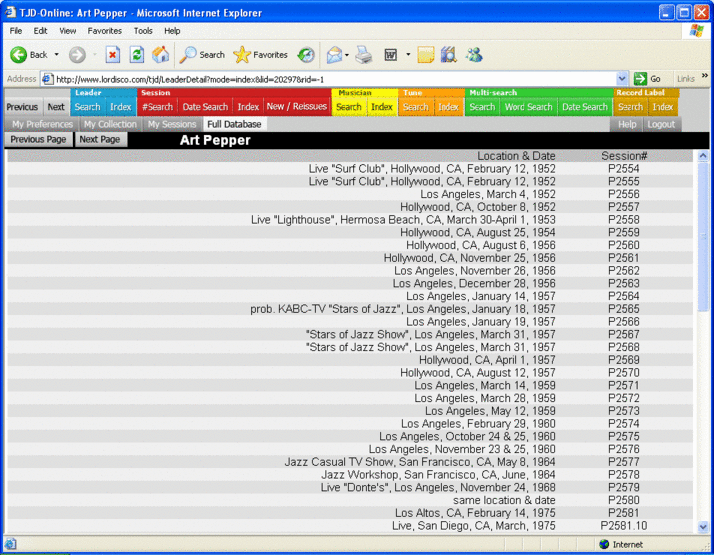Image resolution: width=714 pixels, height=555 pixels.
Task: Print the page with the printer icon
Action: coord(364,55)
